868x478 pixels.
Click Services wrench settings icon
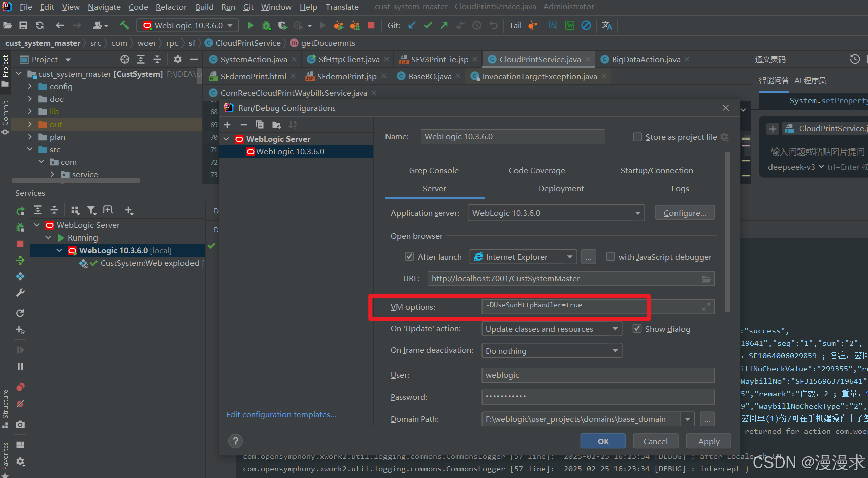20,292
